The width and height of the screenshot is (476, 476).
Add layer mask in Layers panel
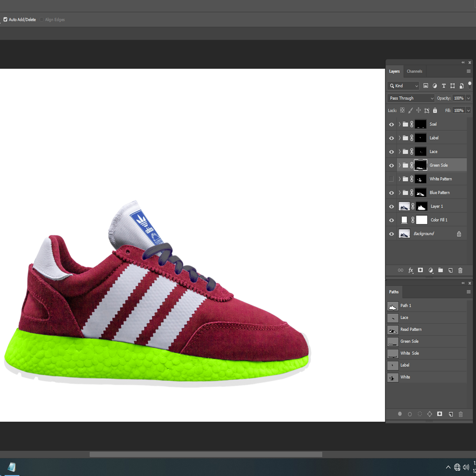[420, 270]
